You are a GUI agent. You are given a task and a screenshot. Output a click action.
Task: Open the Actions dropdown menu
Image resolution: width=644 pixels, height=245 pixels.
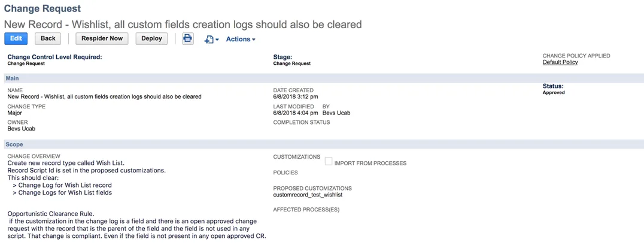pyautogui.click(x=241, y=39)
